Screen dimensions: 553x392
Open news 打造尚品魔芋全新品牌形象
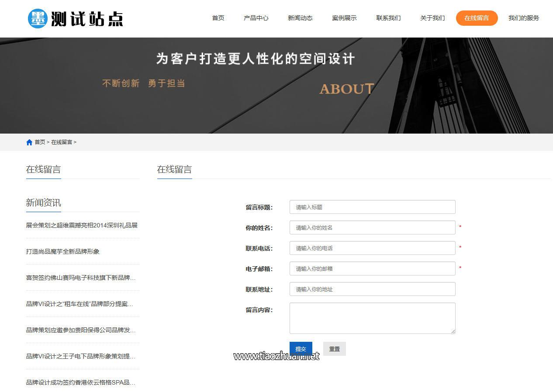[x=63, y=251]
